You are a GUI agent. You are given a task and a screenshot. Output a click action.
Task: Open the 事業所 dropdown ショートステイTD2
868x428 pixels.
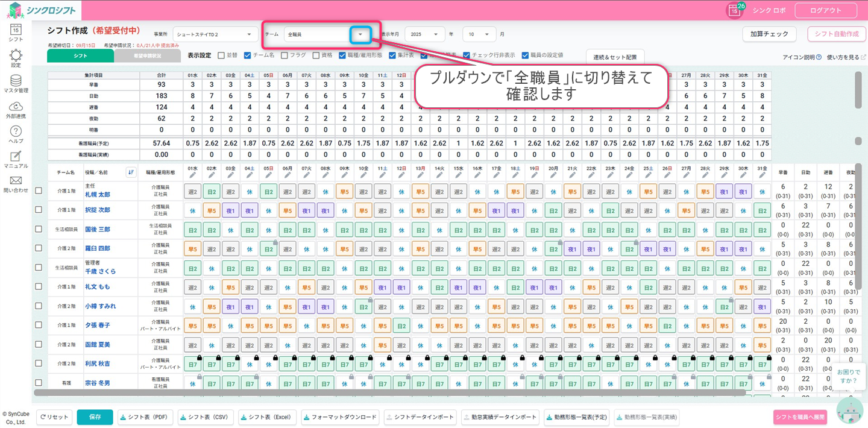[x=215, y=34]
